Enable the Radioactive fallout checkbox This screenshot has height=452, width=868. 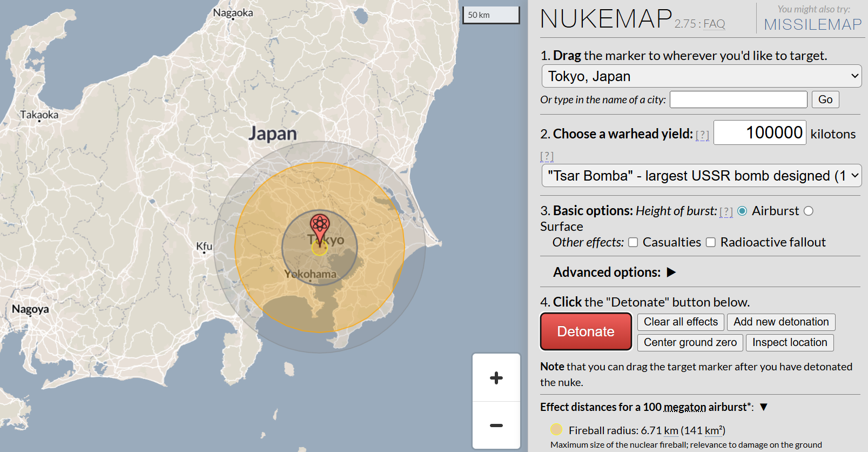(x=711, y=242)
